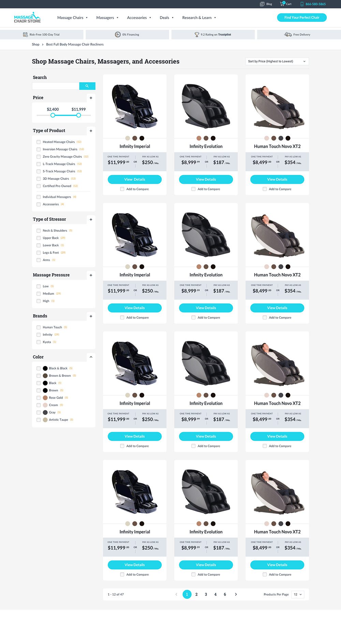Enable the Human Touch brand checkbox
This screenshot has width=341, height=644.
(x=39, y=327)
